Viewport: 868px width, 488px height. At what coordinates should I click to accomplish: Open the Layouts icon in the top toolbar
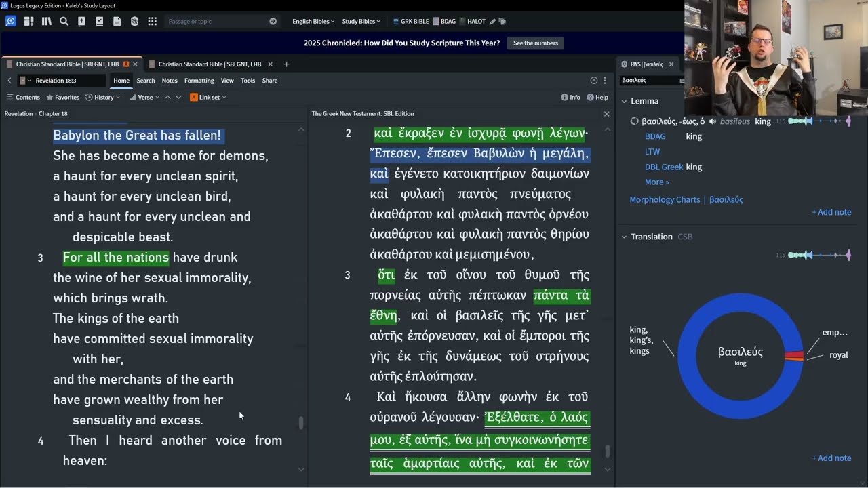pyautogui.click(x=28, y=21)
